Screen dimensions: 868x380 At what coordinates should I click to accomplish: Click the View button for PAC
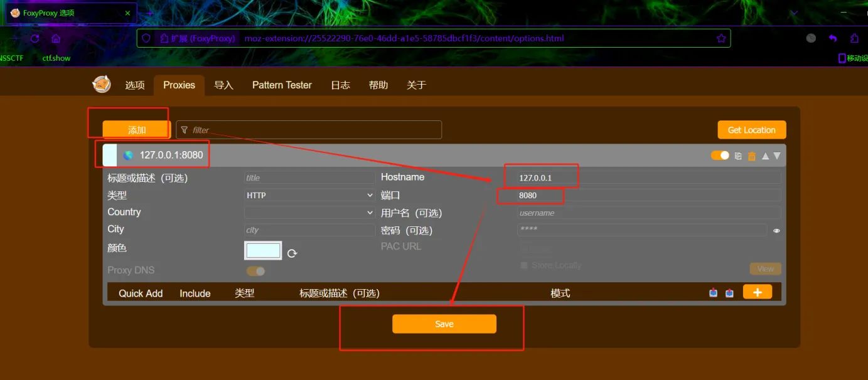click(766, 268)
